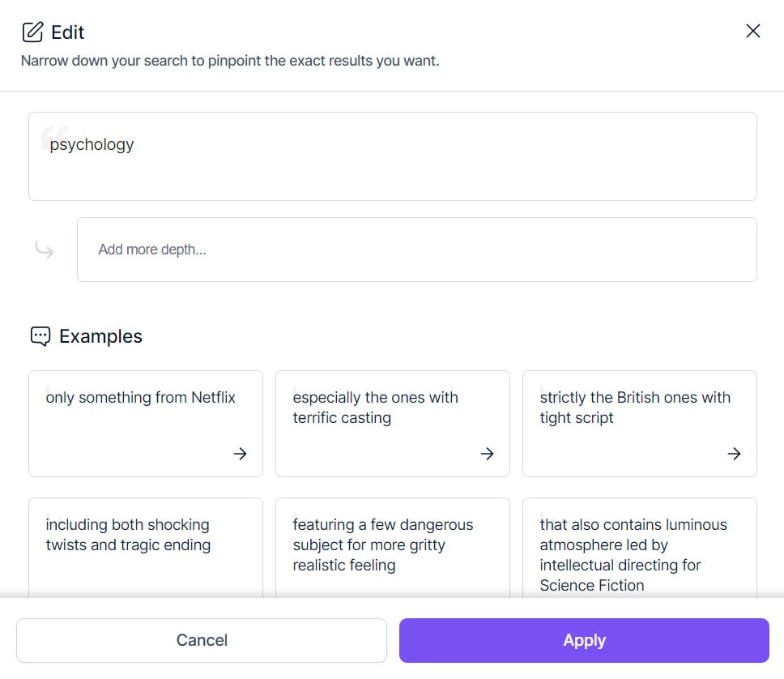Click arrow on the Netflix example card
The image size is (784, 679).
240,454
